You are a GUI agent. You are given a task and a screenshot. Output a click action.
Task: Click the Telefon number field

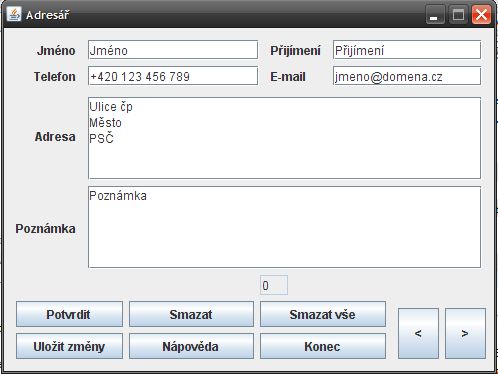coord(173,76)
